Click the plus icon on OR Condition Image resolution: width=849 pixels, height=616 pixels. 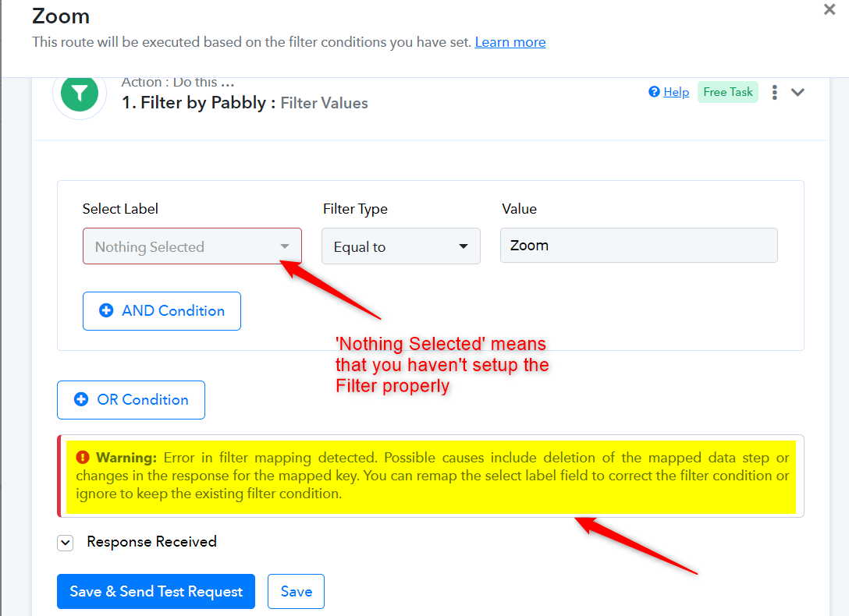click(81, 399)
